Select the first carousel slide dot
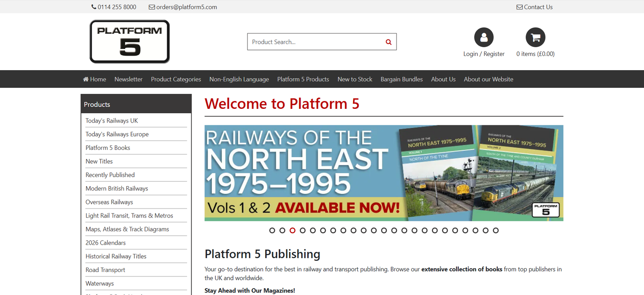Viewport: 644px width, 295px height. coord(272,231)
